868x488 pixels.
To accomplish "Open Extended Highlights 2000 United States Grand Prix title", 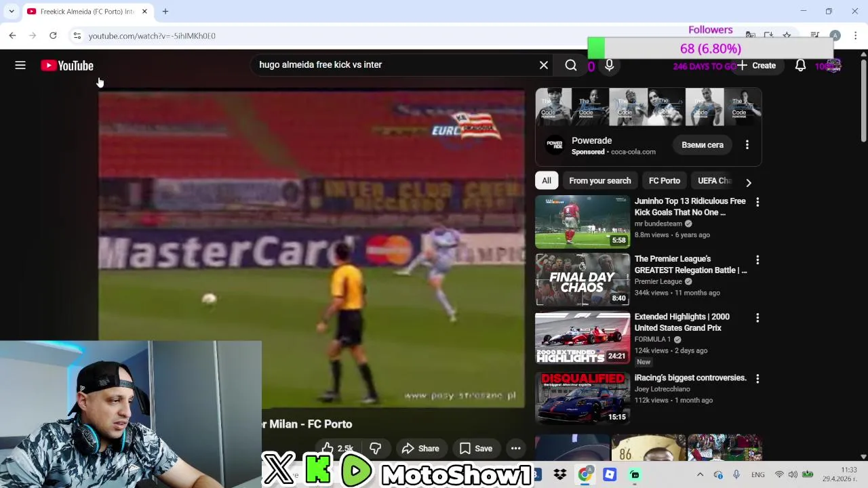I will point(682,322).
